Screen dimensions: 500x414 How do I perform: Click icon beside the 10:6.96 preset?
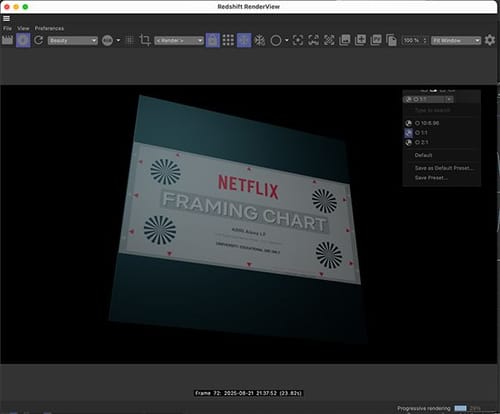click(409, 123)
